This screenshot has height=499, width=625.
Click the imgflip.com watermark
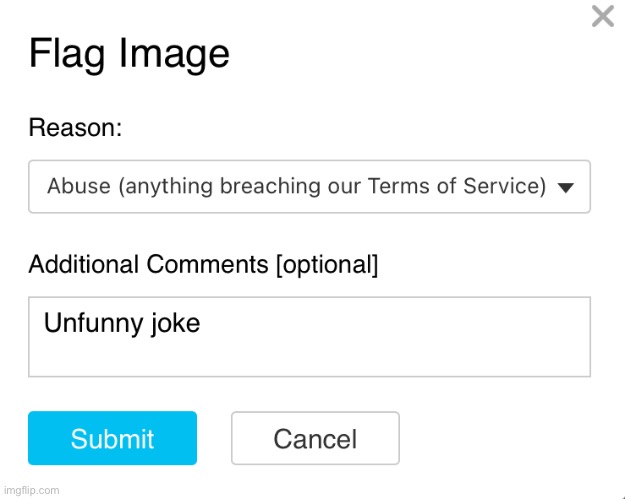point(31,490)
